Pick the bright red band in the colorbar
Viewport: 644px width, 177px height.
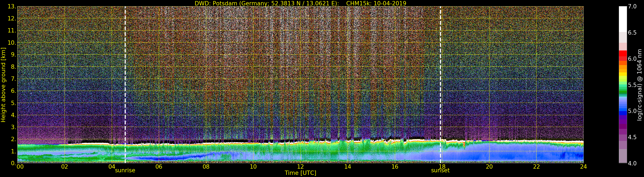pyautogui.click(x=623, y=53)
